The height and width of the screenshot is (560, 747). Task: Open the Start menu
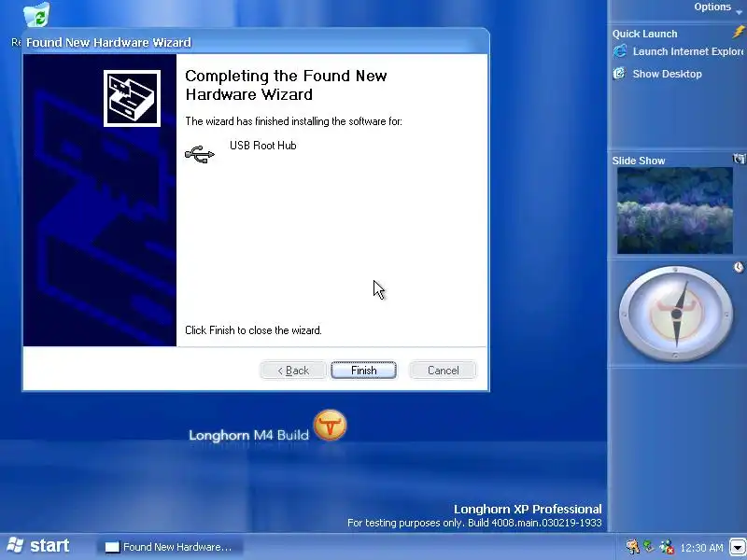click(38, 545)
